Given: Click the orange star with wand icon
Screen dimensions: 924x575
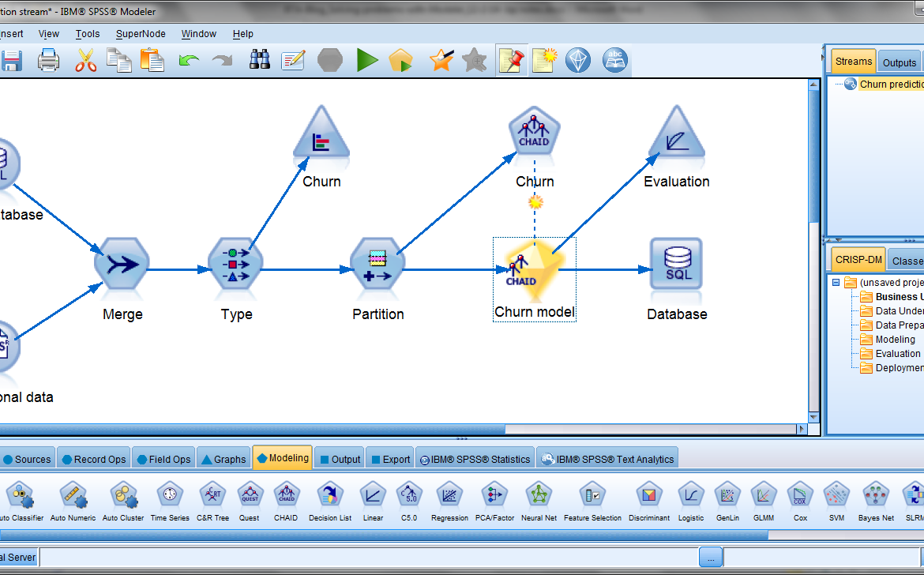Looking at the screenshot, I should [x=441, y=60].
